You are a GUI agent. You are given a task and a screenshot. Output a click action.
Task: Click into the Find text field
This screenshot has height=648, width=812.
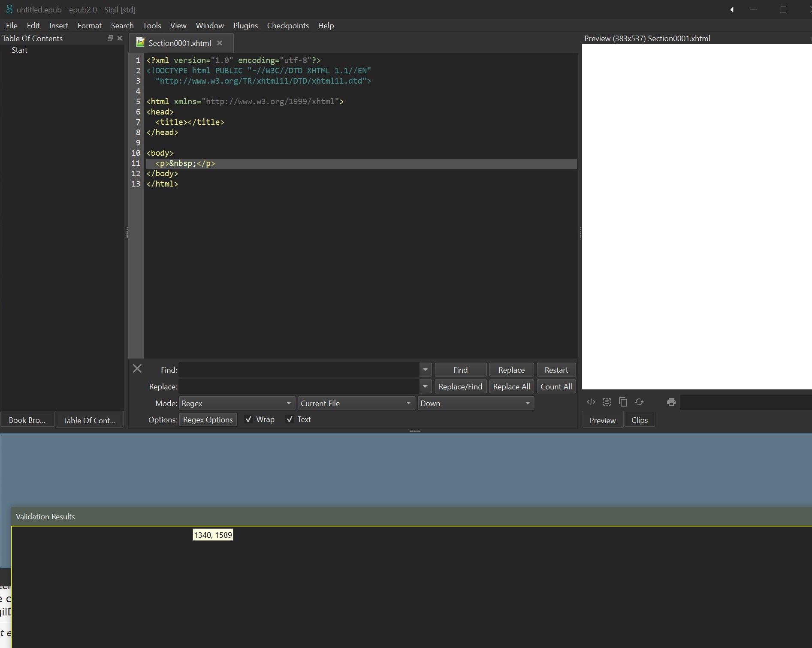tap(299, 370)
